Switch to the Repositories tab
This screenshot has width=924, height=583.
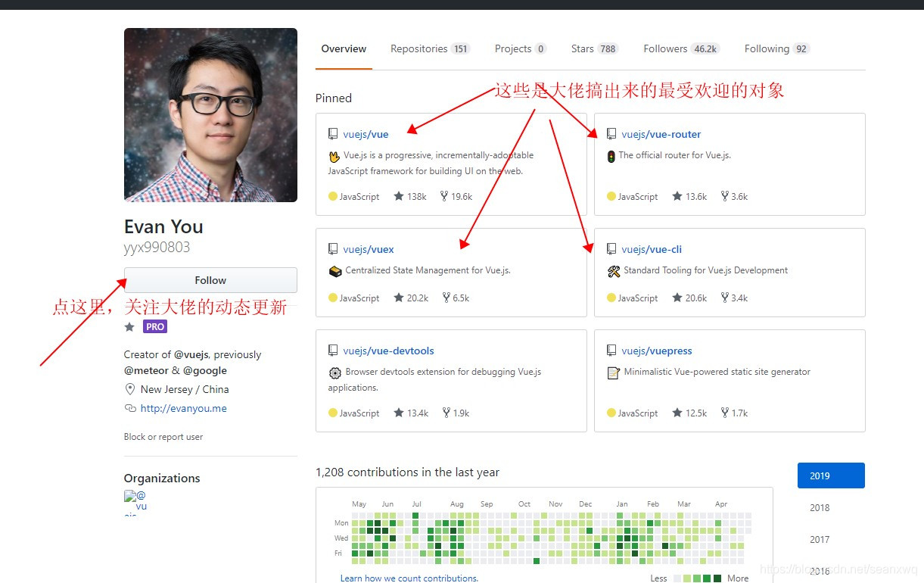[430, 48]
